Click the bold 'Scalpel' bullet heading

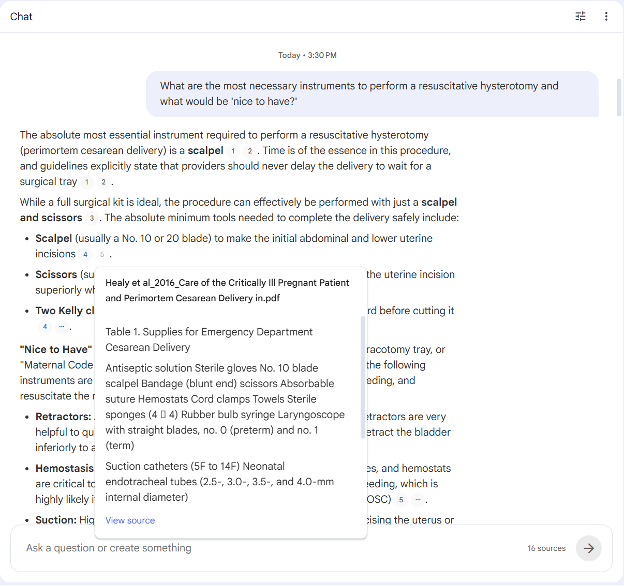click(54, 238)
